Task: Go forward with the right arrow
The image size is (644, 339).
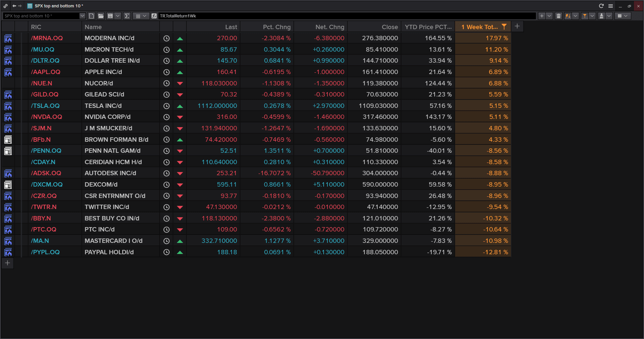Action: [x=20, y=6]
